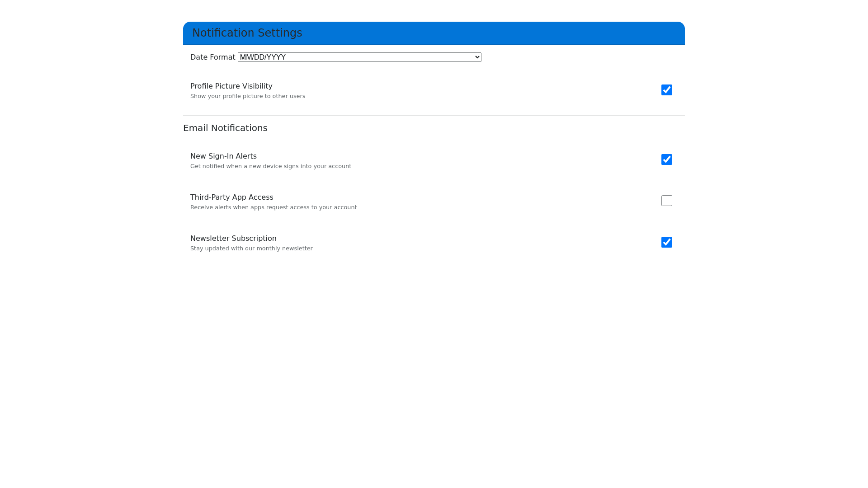Click the Date Format label
868x488 pixels.
coord(212,57)
